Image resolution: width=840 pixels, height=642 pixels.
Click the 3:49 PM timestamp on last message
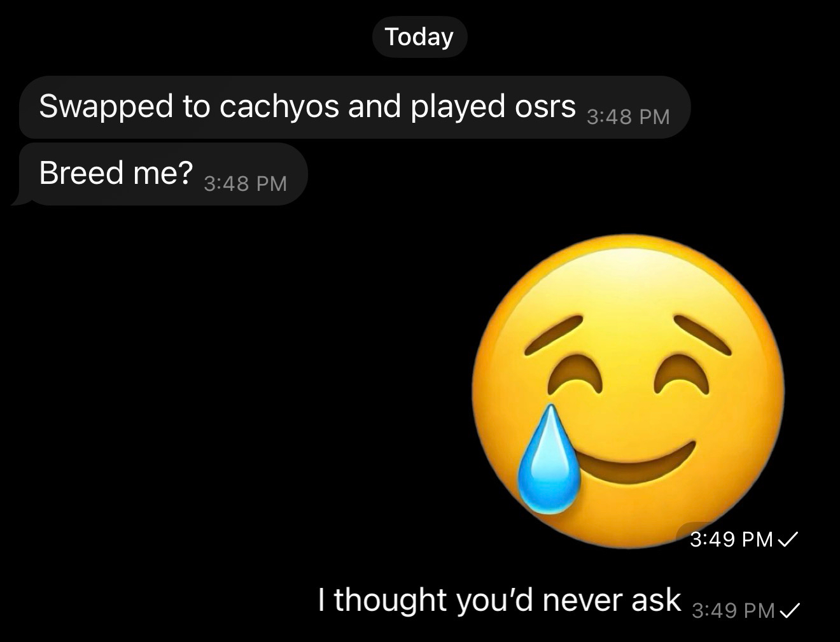[733, 610]
